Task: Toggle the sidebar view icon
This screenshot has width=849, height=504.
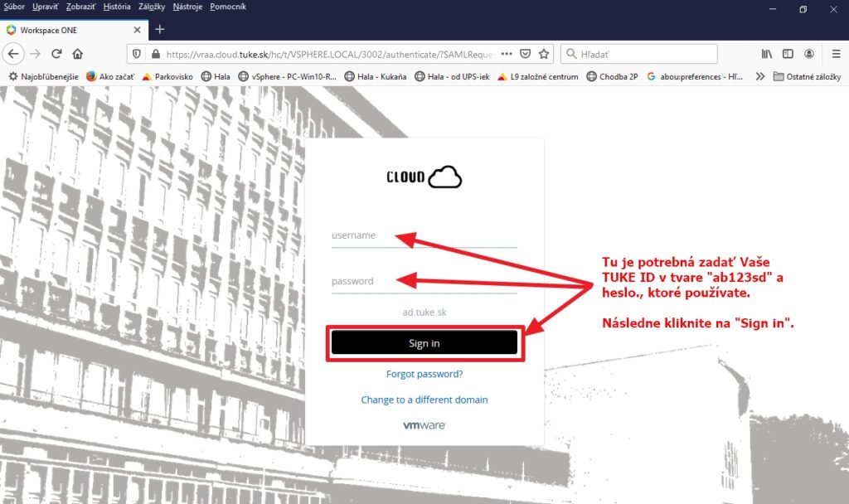Action: click(788, 54)
